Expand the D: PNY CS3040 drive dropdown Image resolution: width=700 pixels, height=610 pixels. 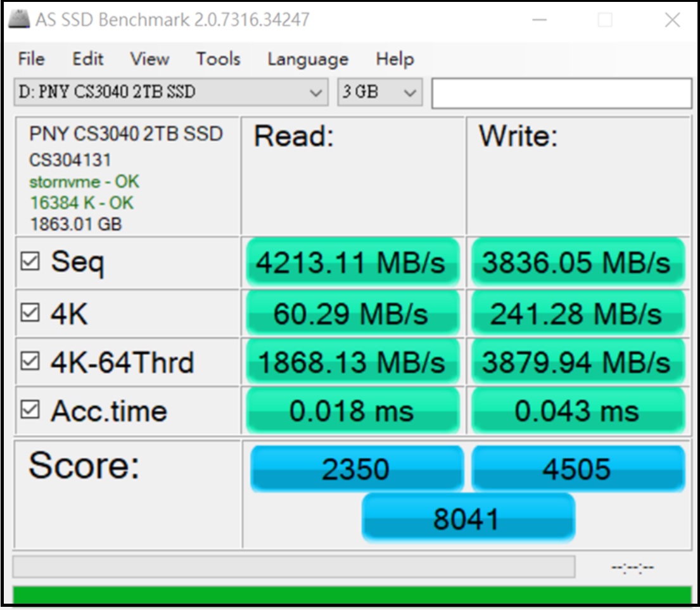(171, 92)
